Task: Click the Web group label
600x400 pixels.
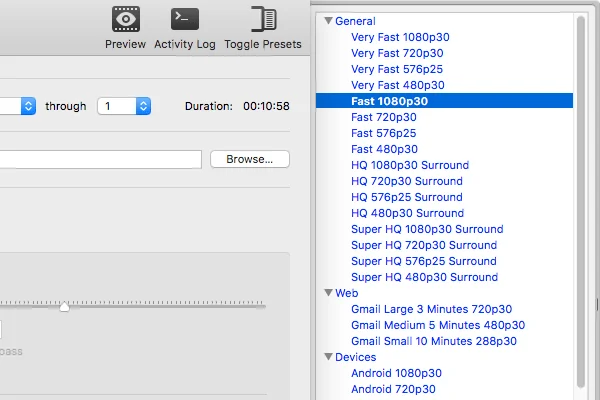Action: pyautogui.click(x=347, y=293)
